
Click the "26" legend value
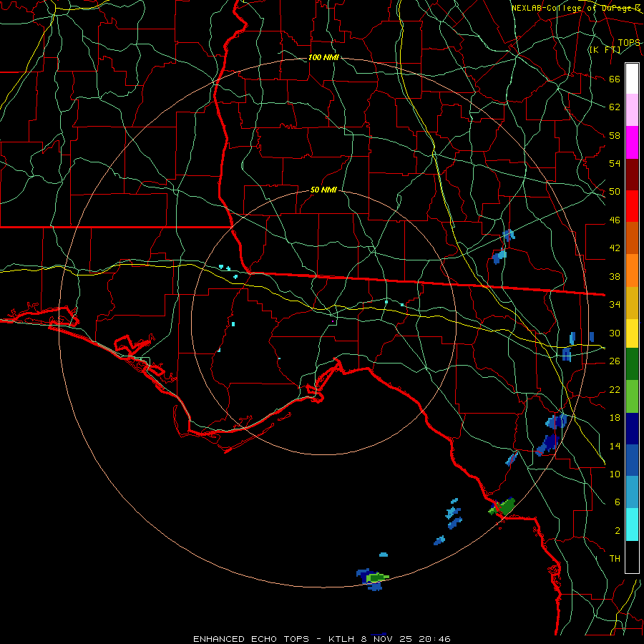[615, 361]
